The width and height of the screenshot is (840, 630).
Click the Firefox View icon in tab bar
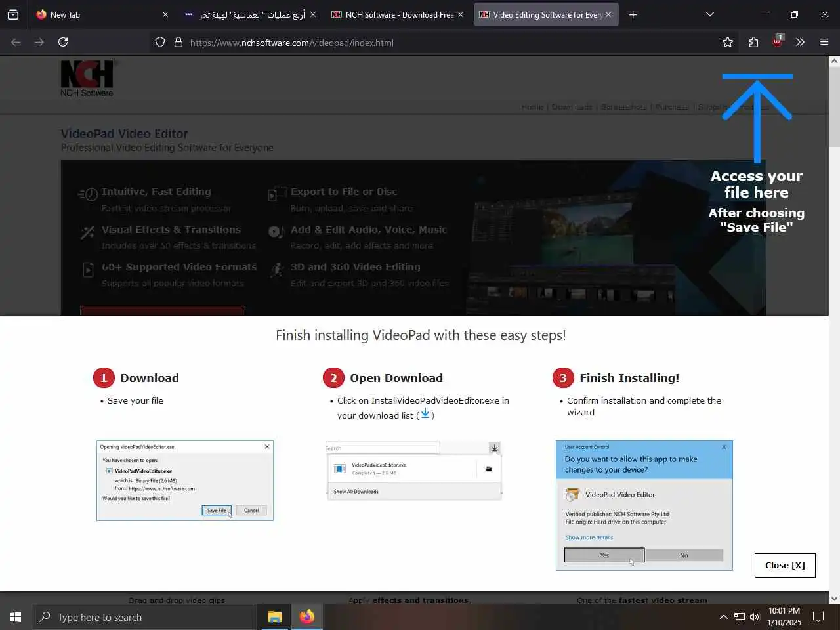[x=13, y=14]
